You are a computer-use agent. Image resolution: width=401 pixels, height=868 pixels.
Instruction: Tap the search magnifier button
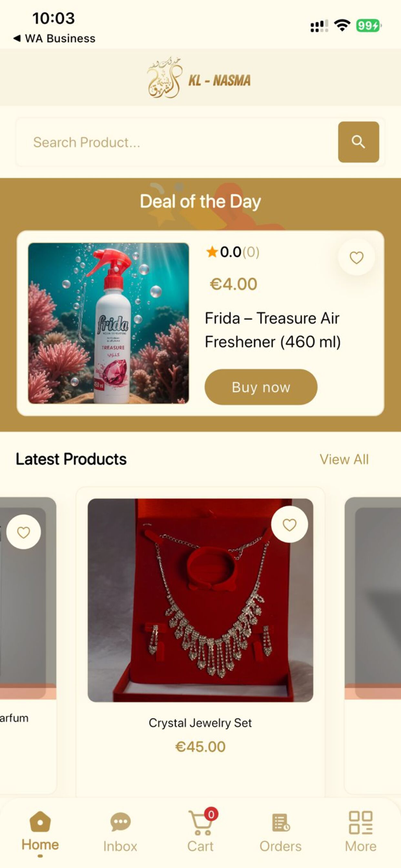click(x=358, y=142)
